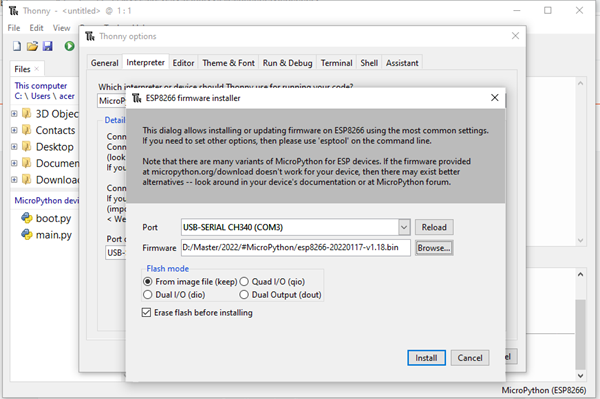The height and width of the screenshot is (399, 600).
Task: Switch to the Shell tab
Action: click(x=369, y=63)
